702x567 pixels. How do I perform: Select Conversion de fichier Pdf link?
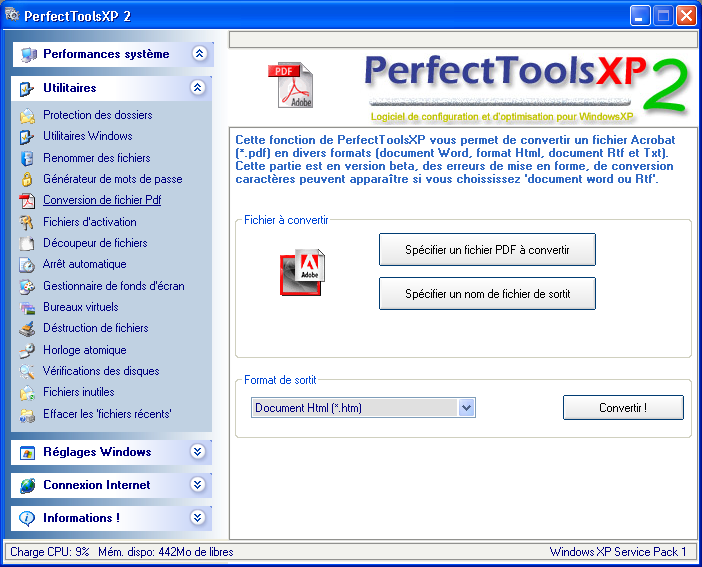(x=102, y=200)
